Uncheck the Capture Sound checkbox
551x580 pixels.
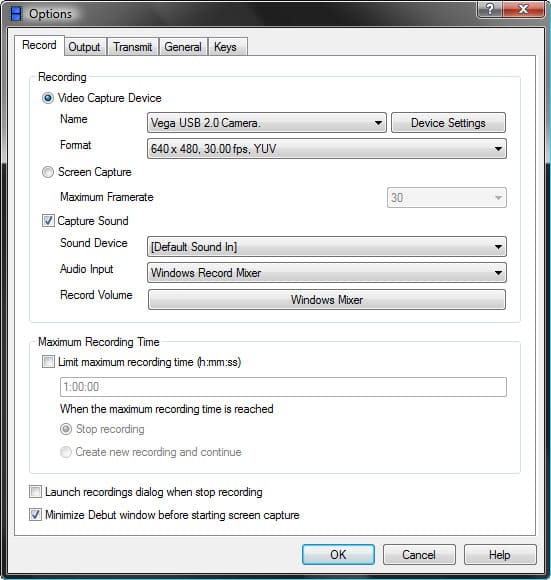48,220
